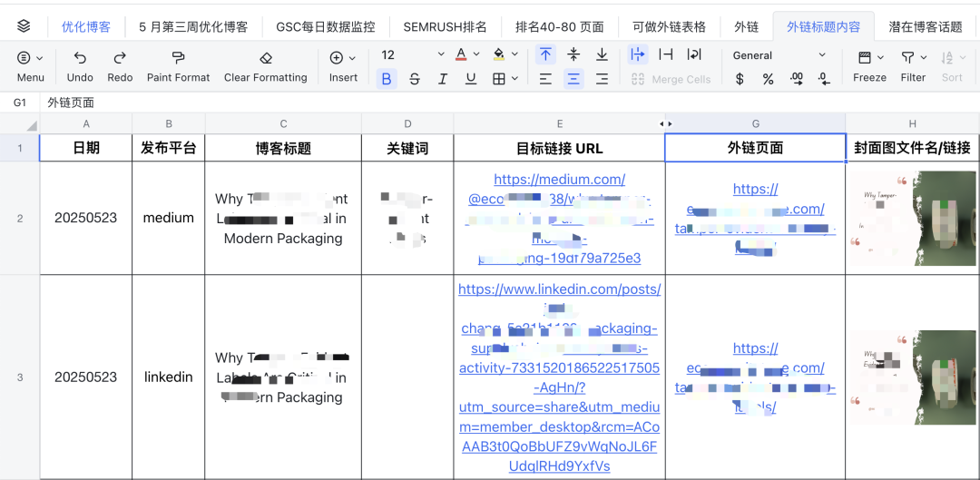Screen dimensions: 980x480
Task: Open font color dropdown arrow
Action: click(x=476, y=55)
